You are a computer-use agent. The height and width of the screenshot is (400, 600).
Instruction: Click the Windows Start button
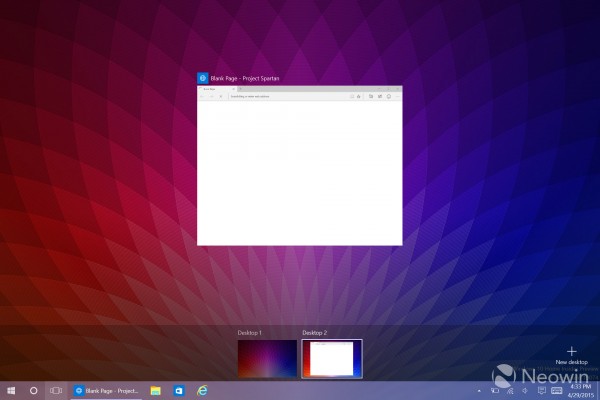[11, 389]
